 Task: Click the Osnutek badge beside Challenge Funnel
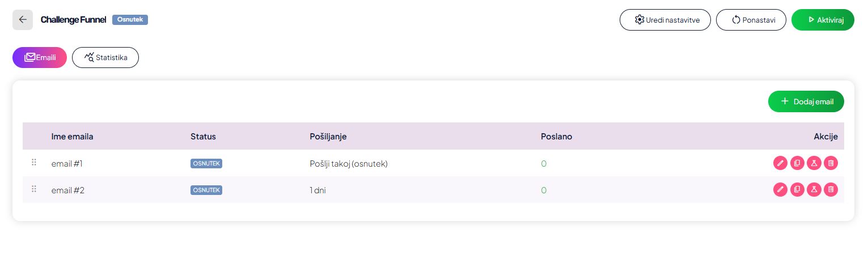[130, 20]
